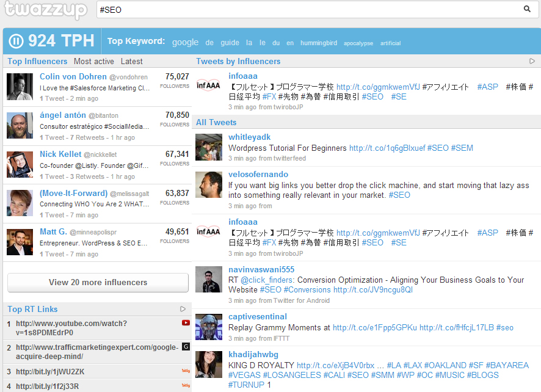The image size is (541, 392).
Task: Open the whitleyadk username link
Action: point(250,137)
